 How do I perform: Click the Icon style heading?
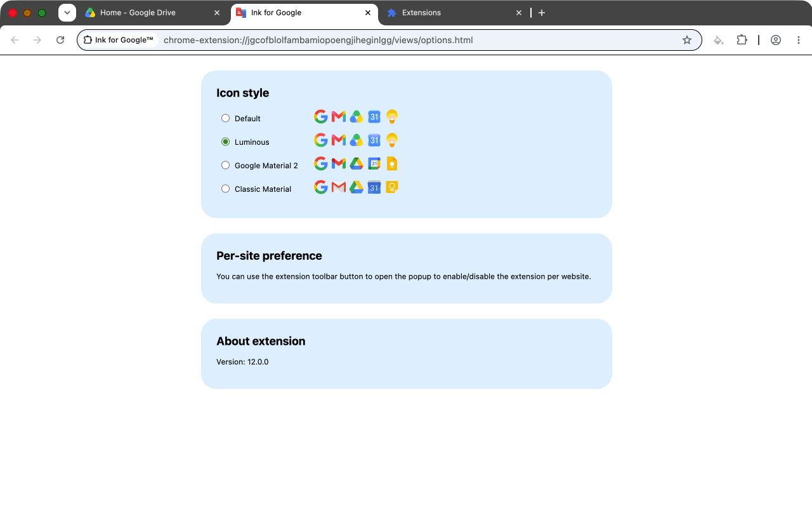(x=242, y=93)
